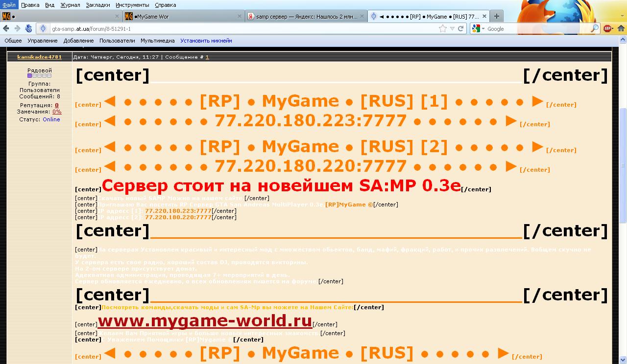
Task: Open the www.mygame-world.ru link
Action: (205, 321)
